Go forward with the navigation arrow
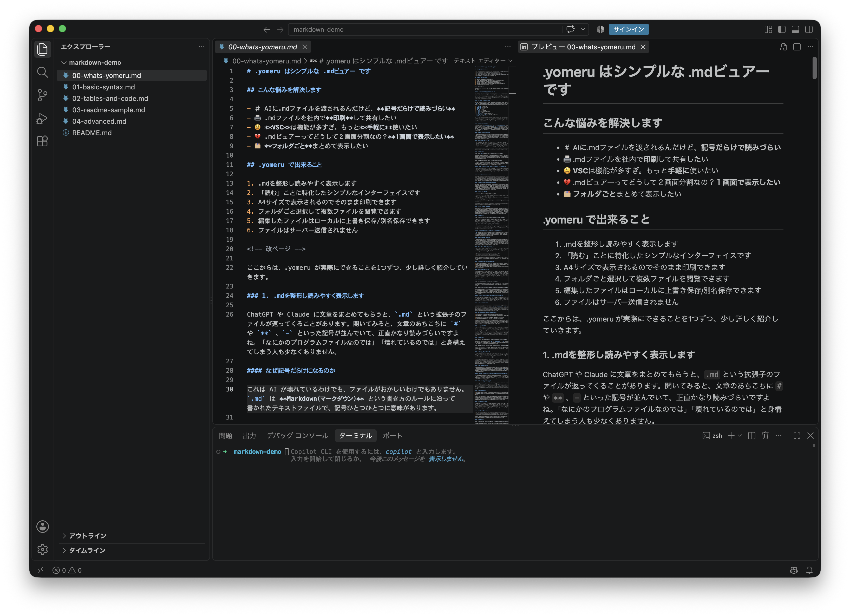 280,29
